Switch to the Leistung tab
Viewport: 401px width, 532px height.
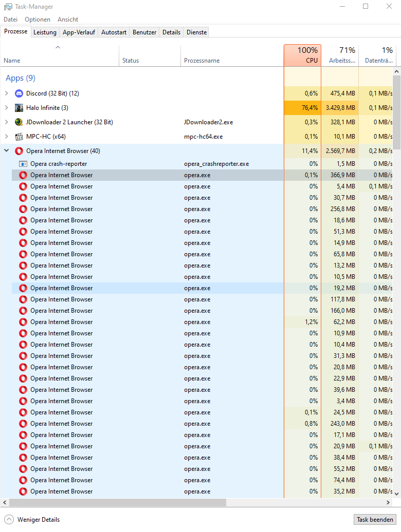(x=45, y=32)
